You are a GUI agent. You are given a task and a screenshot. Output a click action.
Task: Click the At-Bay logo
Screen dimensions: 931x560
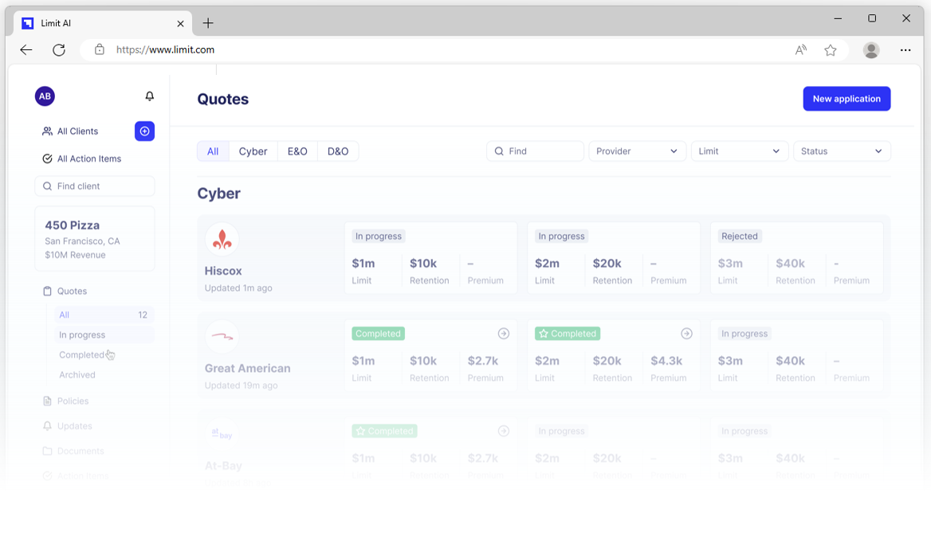point(222,433)
